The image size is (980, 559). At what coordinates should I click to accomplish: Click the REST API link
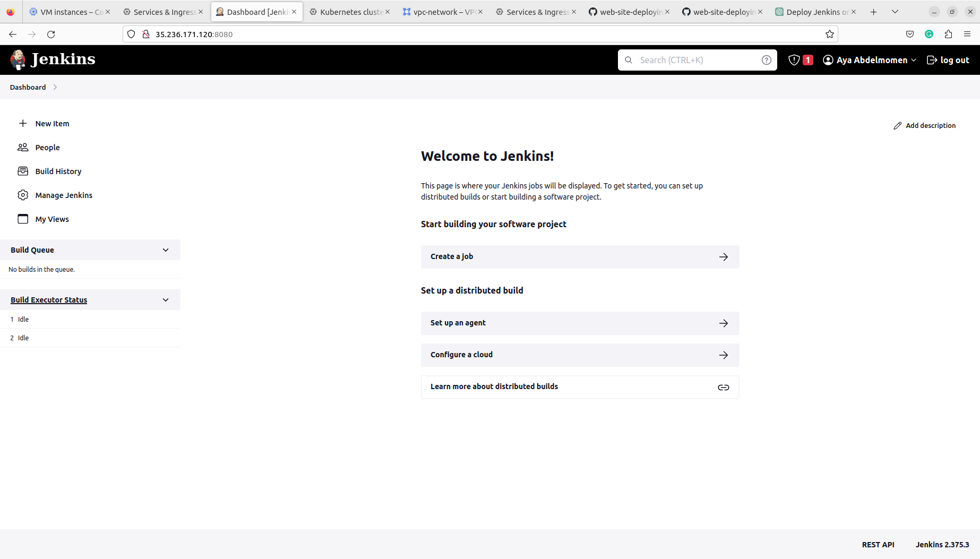point(878,544)
